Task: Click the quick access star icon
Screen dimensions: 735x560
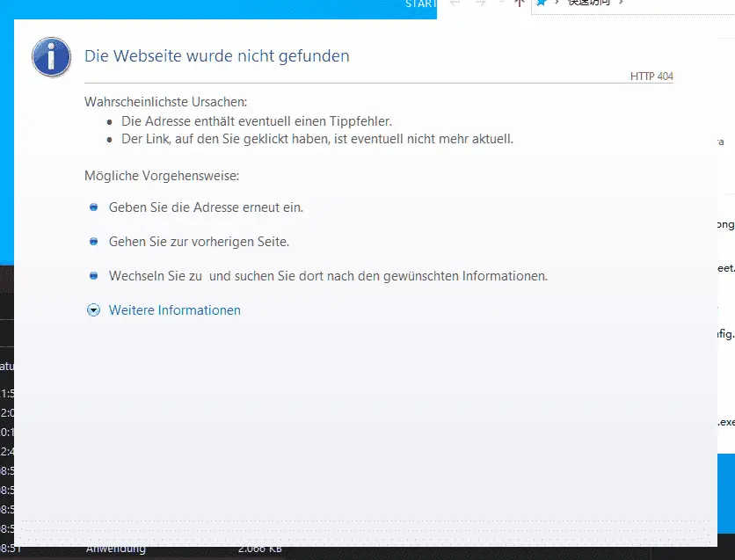Action: pyautogui.click(x=542, y=3)
